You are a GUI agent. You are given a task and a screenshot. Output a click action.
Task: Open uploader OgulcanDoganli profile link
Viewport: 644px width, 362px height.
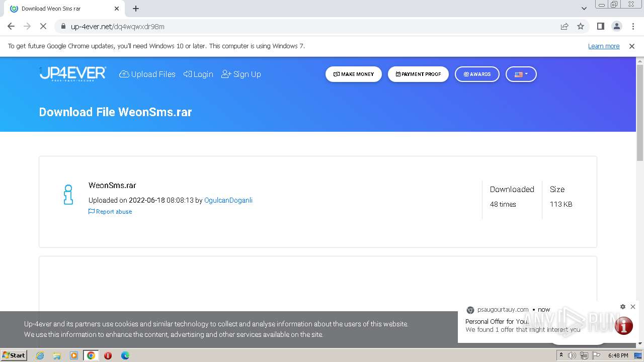point(228,200)
